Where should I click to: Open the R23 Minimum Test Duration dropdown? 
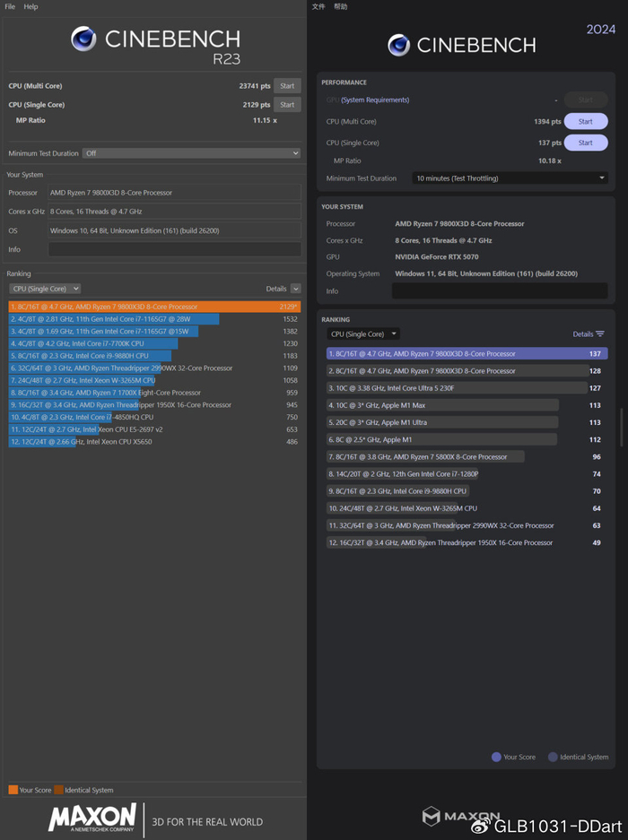190,153
